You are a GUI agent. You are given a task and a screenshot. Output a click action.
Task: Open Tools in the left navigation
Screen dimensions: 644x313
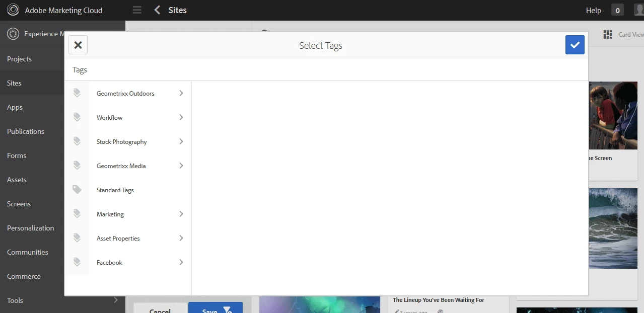pos(15,300)
